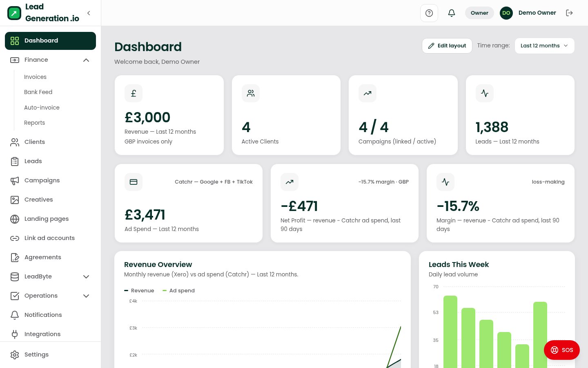Image resolution: width=588 pixels, height=368 pixels.
Task: Click the Settings gear icon in the sidebar
Action: coord(15,355)
